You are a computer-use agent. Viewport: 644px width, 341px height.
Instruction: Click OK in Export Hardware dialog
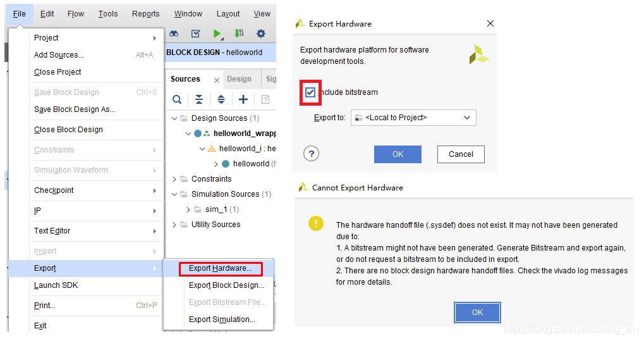pyautogui.click(x=398, y=154)
